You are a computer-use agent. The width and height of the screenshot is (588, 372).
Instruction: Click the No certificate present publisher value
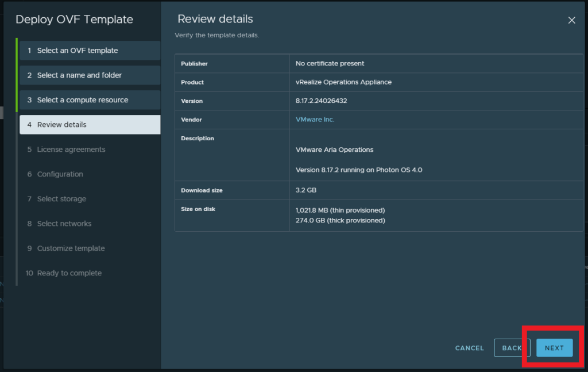click(x=330, y=63)
